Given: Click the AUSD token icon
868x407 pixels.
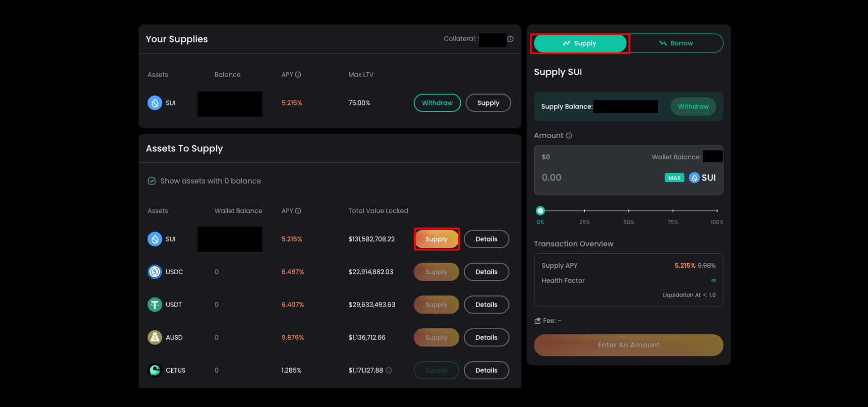Looking at the screenshot, I should pyautogui.click(x=155, y=337).
